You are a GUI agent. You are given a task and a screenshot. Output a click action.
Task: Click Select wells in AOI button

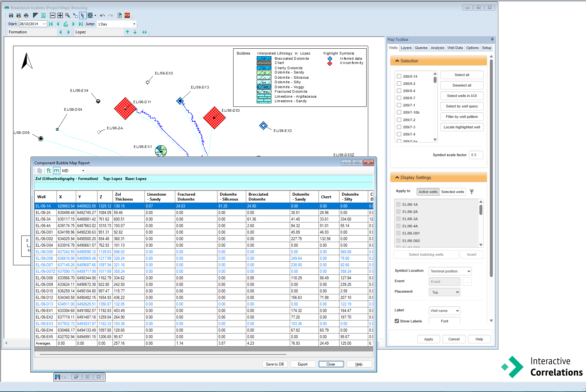(462, 96)
